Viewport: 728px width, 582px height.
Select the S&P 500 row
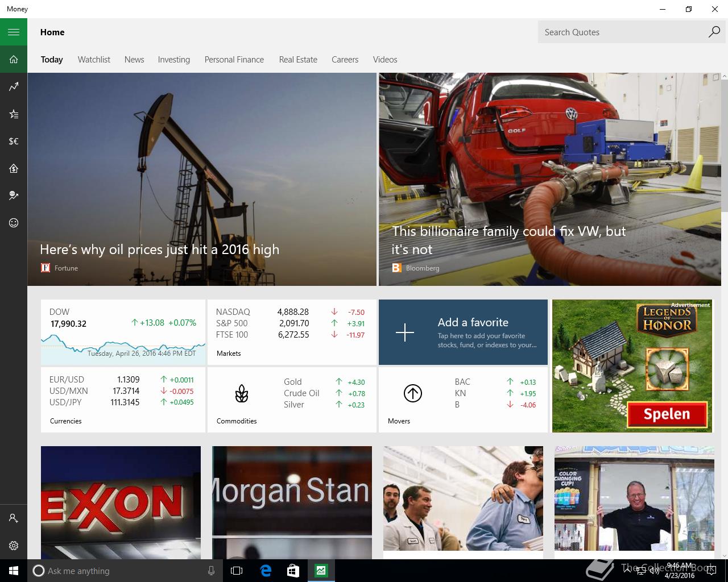pos(291,323)
